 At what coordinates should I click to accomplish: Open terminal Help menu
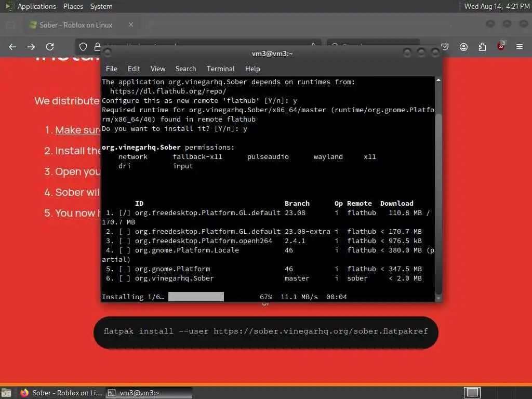point(252,69)
